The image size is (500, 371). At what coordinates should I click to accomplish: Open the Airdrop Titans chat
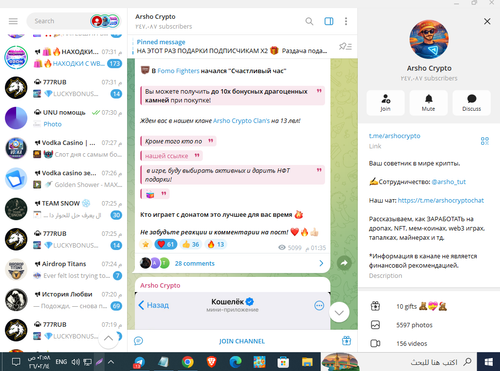(63, 270)
